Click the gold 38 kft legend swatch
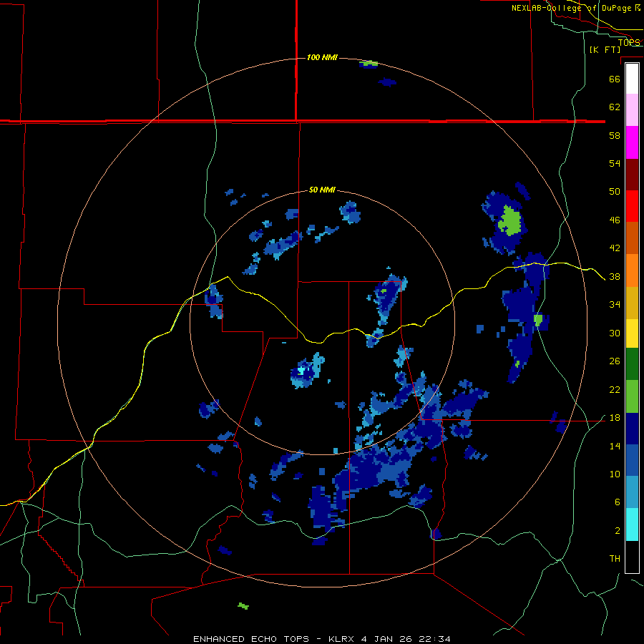This screenshot has width=644, height=644. (x=632, y=303)
